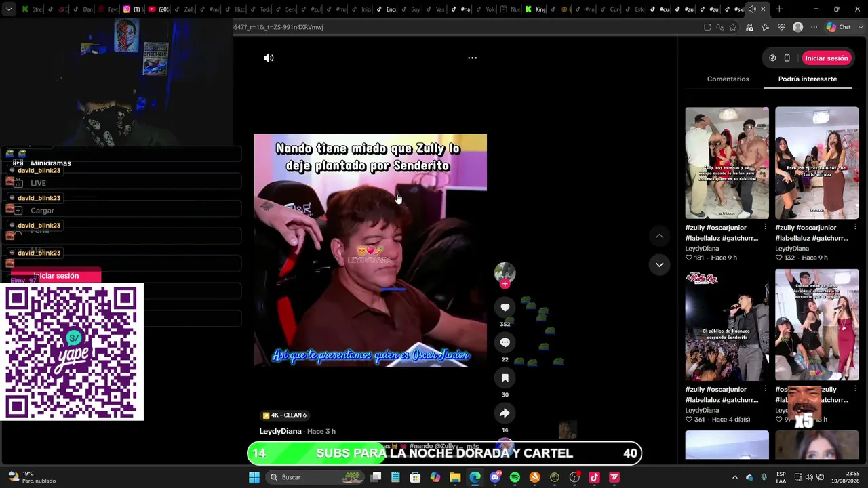This screenshot has height=488, width=868.
Task: Open Microsoft Store from the taskbar
Action: tap(415, 477)
